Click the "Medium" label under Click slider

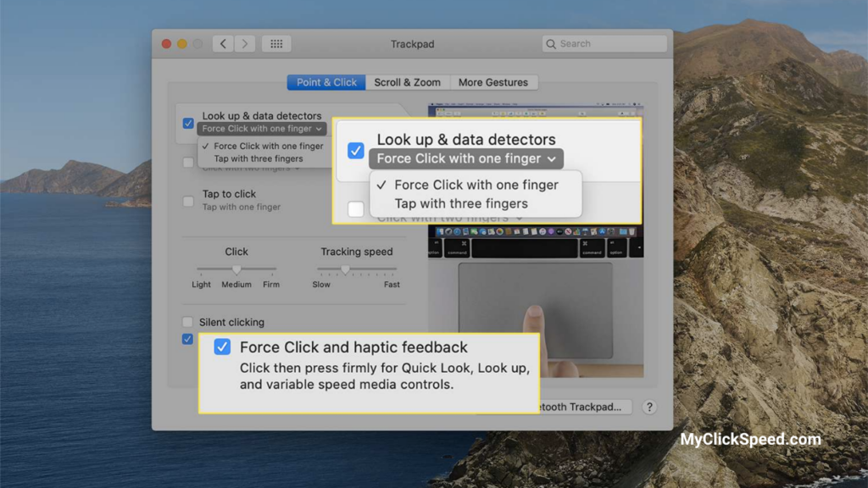(x=236, y=285)
